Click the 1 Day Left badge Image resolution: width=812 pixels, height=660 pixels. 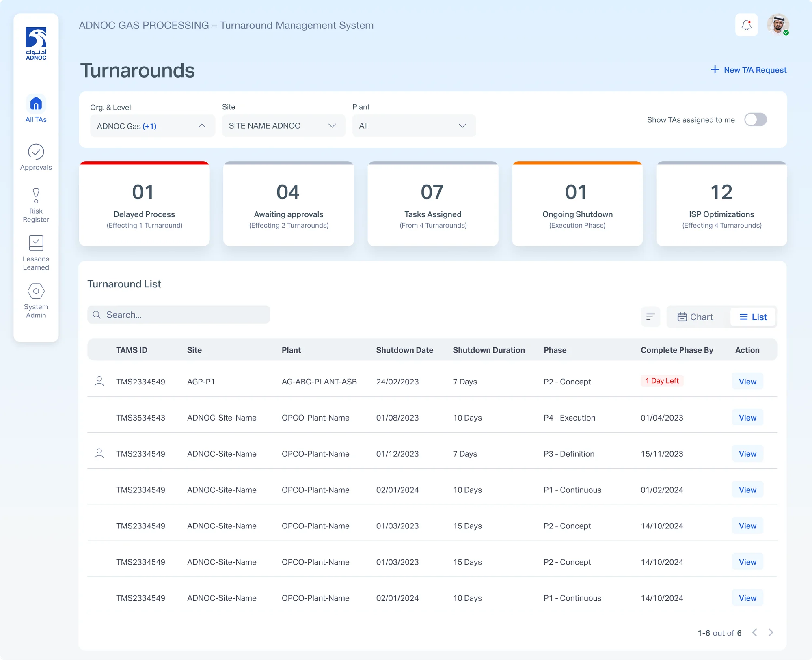coord(662,381)
